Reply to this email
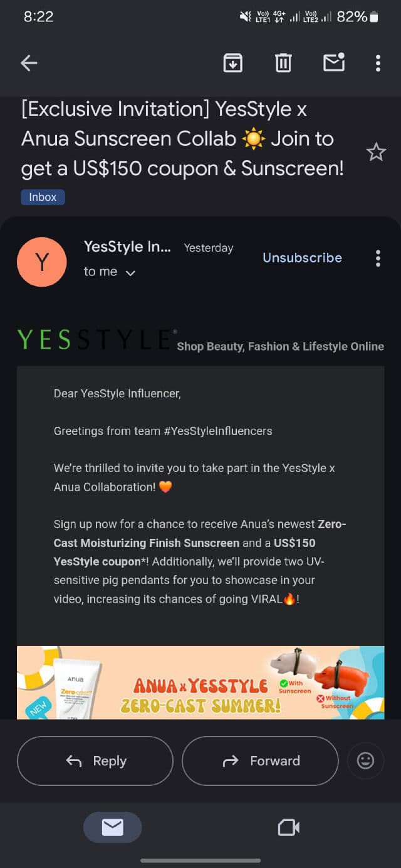This screenshot has width=401, height=868. (95, 761)
